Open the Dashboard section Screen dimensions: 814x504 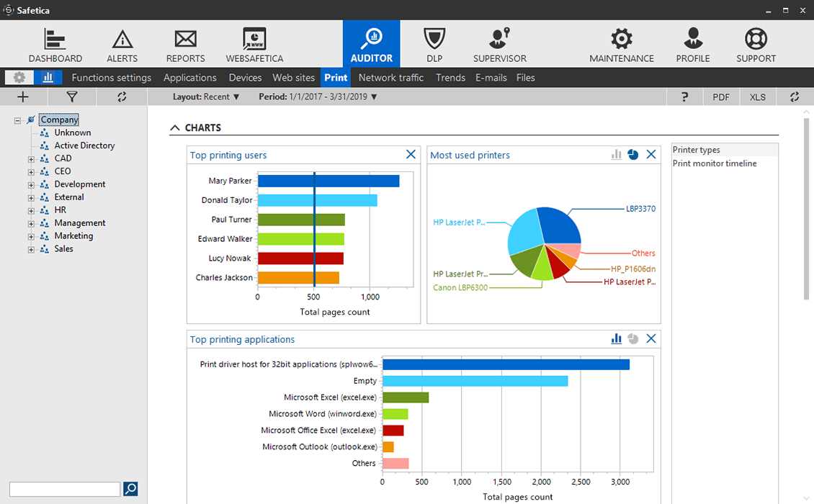(x=55, y=45)
